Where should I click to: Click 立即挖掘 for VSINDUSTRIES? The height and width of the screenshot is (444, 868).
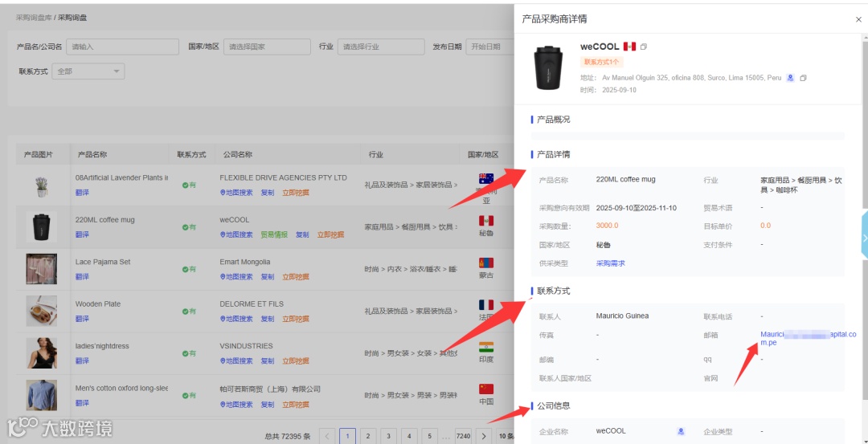(296, 360)
